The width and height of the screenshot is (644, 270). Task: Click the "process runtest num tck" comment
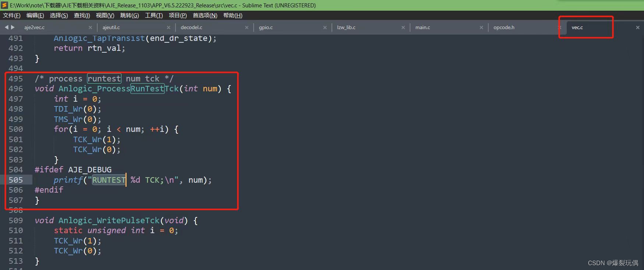[x=104, y=79]
